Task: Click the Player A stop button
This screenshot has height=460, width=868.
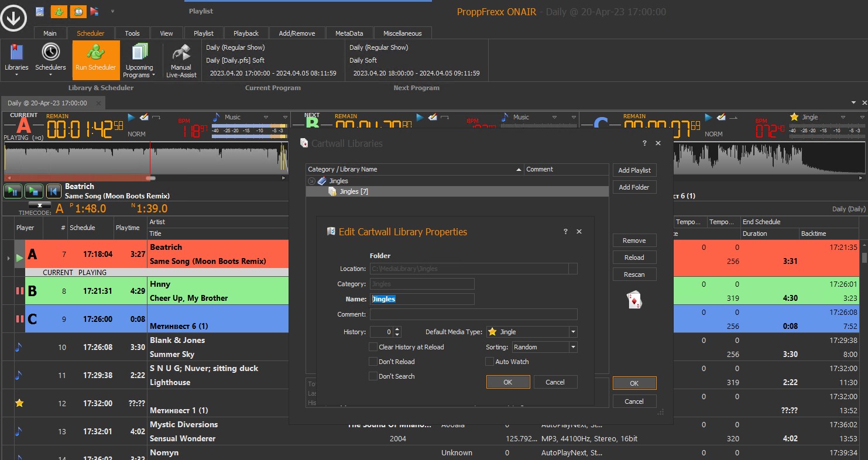Action: (x=33, y=191)
